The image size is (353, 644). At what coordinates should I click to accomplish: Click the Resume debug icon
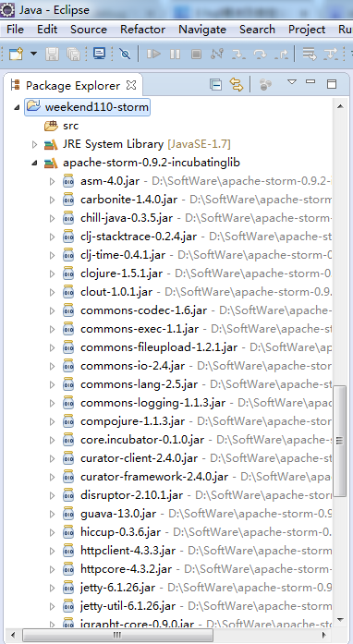tap(153, 54)
